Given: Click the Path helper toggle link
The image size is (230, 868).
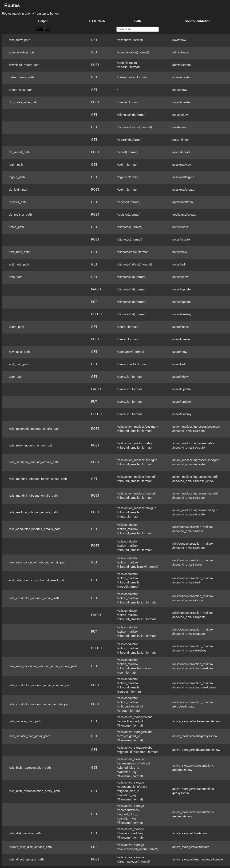Looking at the screenshot, I should [x=40, y=29].
